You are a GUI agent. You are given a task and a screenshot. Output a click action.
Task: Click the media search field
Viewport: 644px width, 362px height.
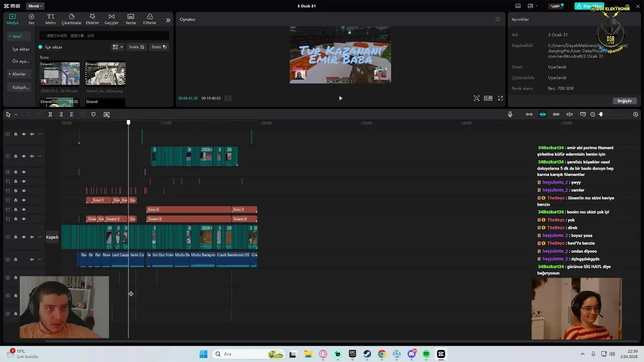point(105,36)
